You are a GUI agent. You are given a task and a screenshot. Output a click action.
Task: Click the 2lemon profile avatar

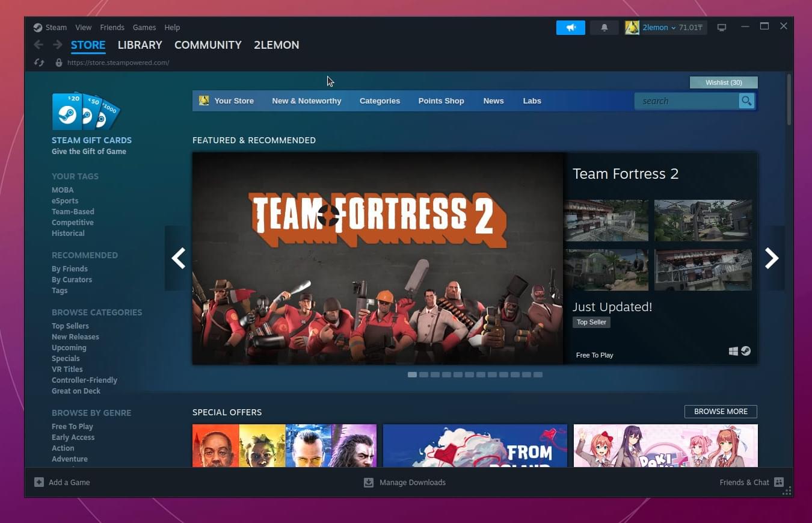632,28
